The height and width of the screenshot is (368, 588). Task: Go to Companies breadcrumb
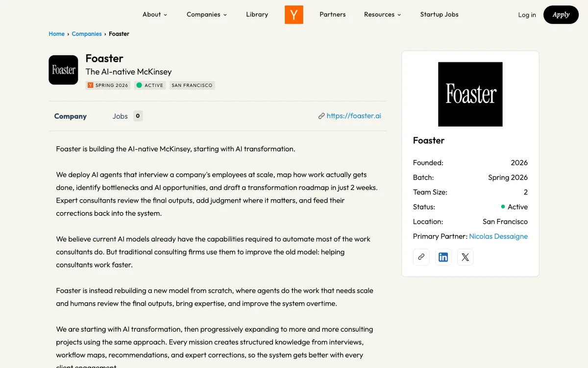[x=87, y=34]
